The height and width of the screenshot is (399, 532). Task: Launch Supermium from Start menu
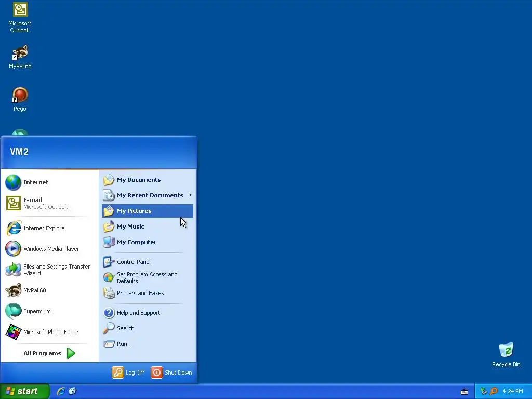tap(49, 311)
